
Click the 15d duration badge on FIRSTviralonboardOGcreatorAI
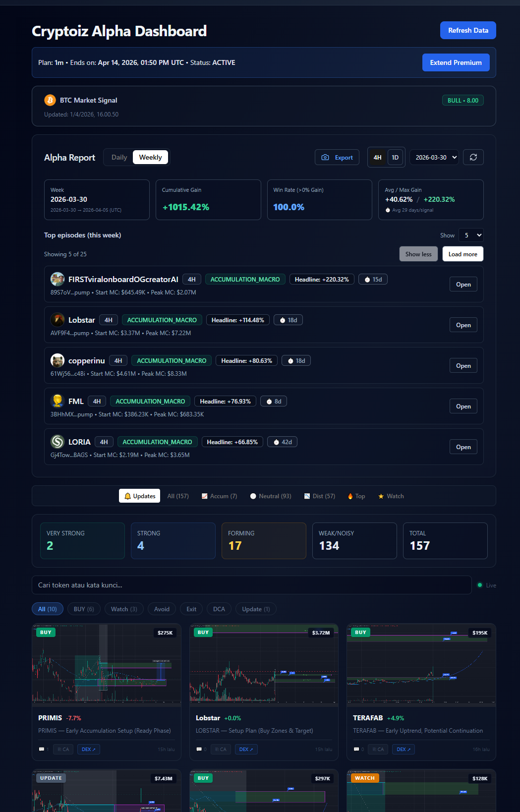373,279
